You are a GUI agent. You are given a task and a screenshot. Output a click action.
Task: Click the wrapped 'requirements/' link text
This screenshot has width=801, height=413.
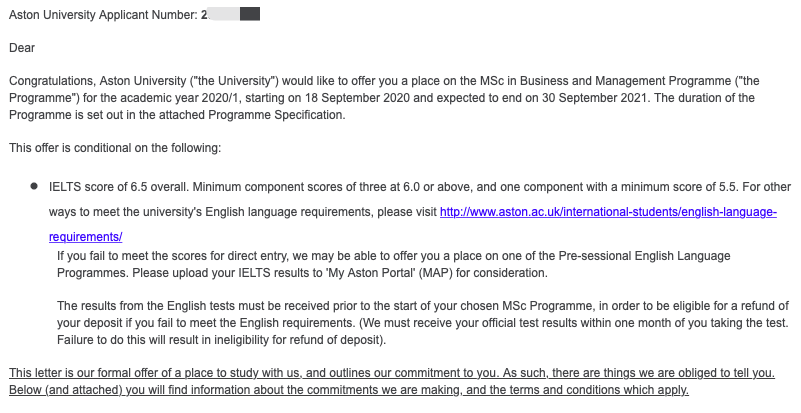pos(85,237)
